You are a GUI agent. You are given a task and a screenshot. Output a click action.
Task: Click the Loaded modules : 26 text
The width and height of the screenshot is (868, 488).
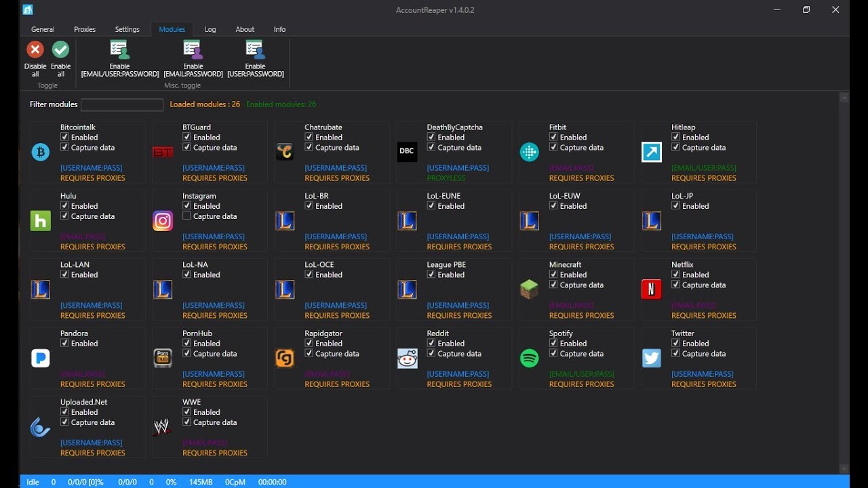pos(205,104)
